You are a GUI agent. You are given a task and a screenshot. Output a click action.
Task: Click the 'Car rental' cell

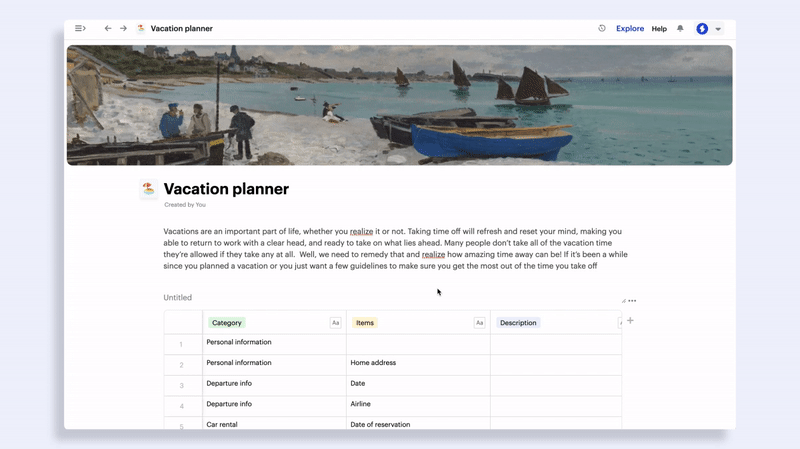274,423
